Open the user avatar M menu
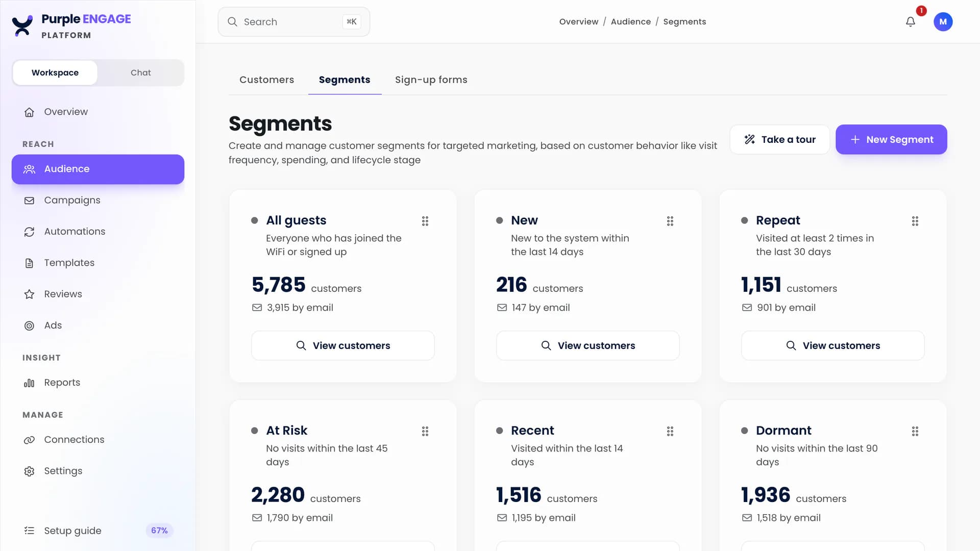The height and width of the screenshot is (551, 980). (x=943, y=22)
